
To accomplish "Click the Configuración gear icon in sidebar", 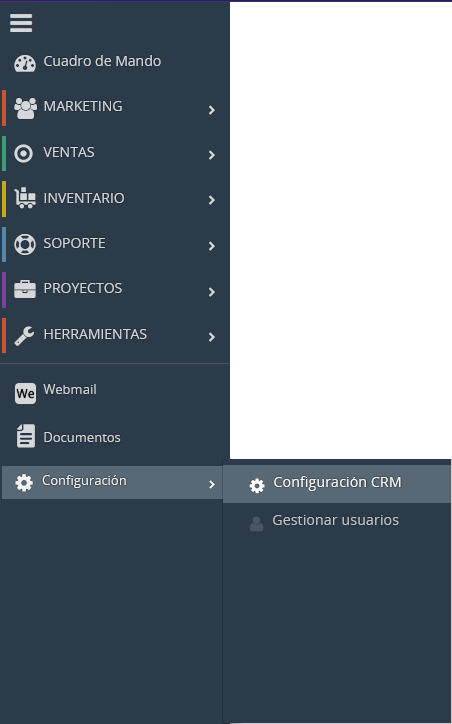I will pyautogui.click(x=24, y=483).
